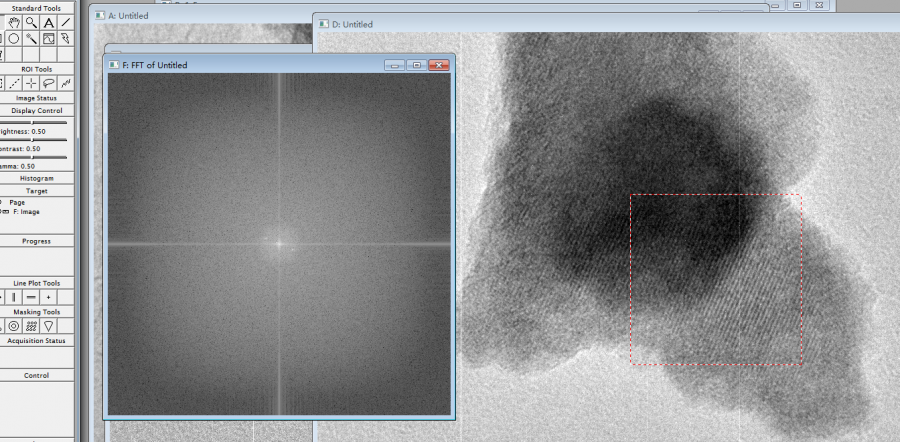
Task: Toggle the Control palette header
Action: pyautogui.click(x=36, y=375)
